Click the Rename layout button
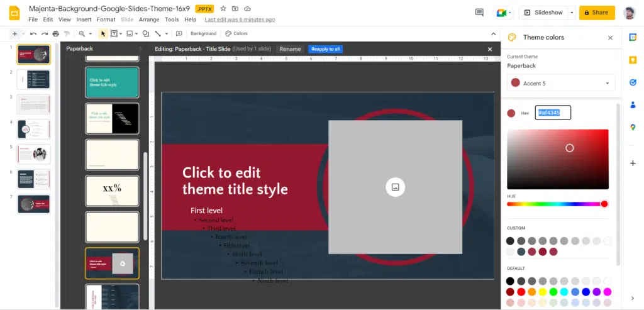Viewport: 644px width, 310px height. 290,49
